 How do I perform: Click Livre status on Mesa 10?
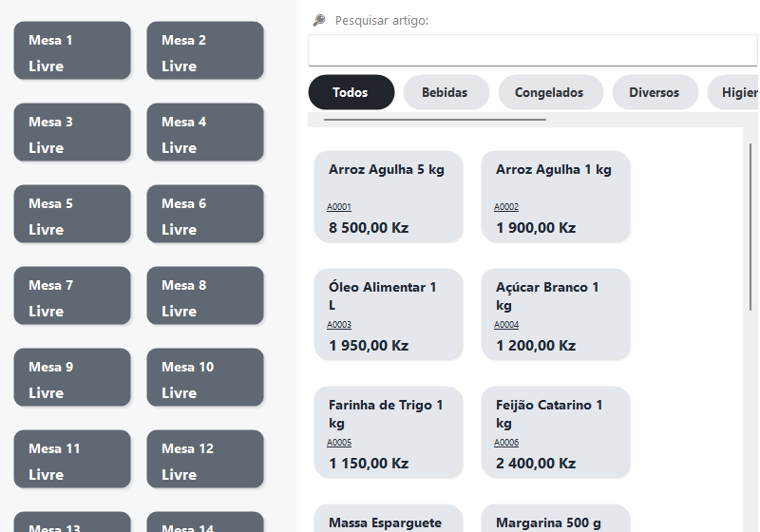[x=179, y=393]
